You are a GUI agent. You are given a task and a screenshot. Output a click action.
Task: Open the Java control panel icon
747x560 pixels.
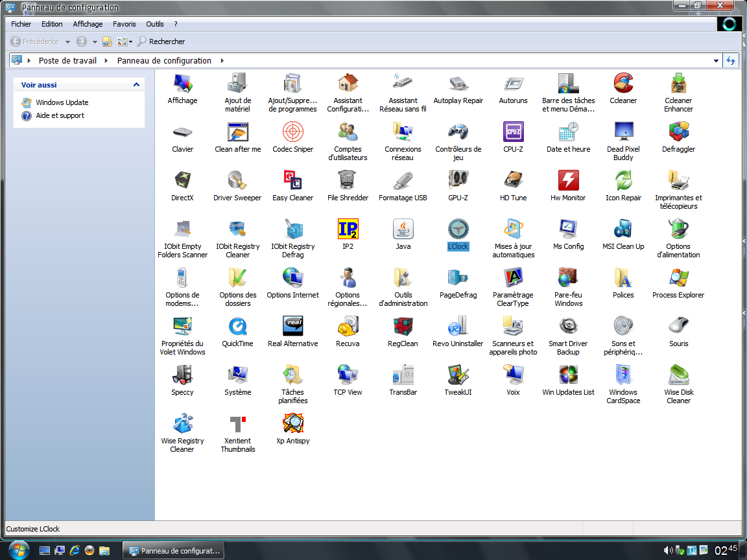403,229
